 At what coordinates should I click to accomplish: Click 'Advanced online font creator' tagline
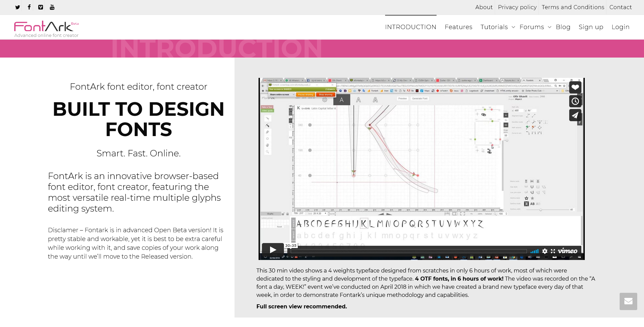(46, 35)
